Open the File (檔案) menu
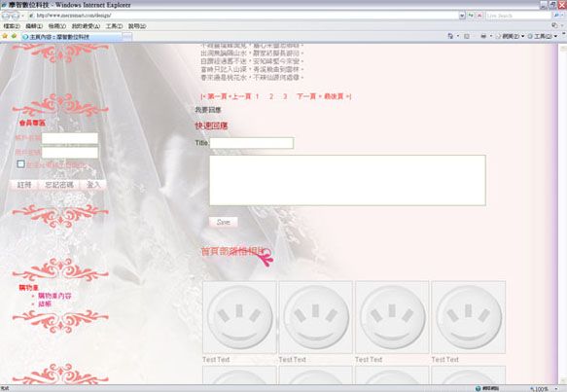The height and width of the screenshot is (392, 567). pyautogui.click(x=12, y=26)
